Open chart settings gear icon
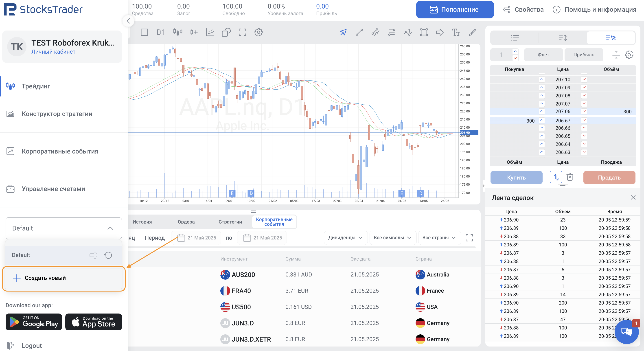 click(x=258, y=32)
